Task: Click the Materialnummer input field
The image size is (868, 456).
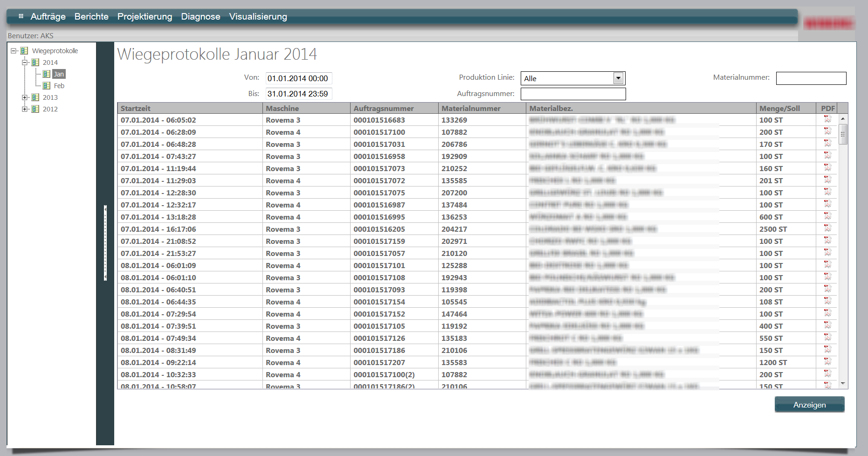Action: [811, 78]
